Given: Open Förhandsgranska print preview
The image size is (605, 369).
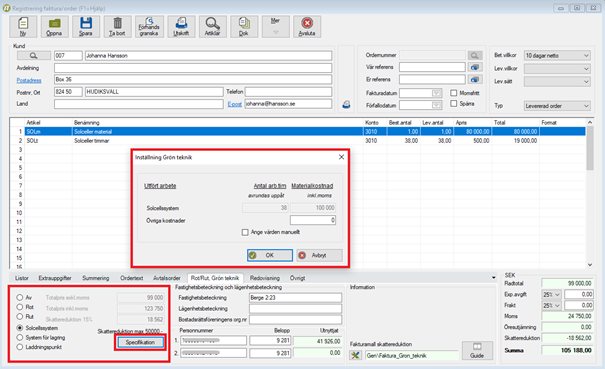Looking at the screenshot, I should coord(149,27).
